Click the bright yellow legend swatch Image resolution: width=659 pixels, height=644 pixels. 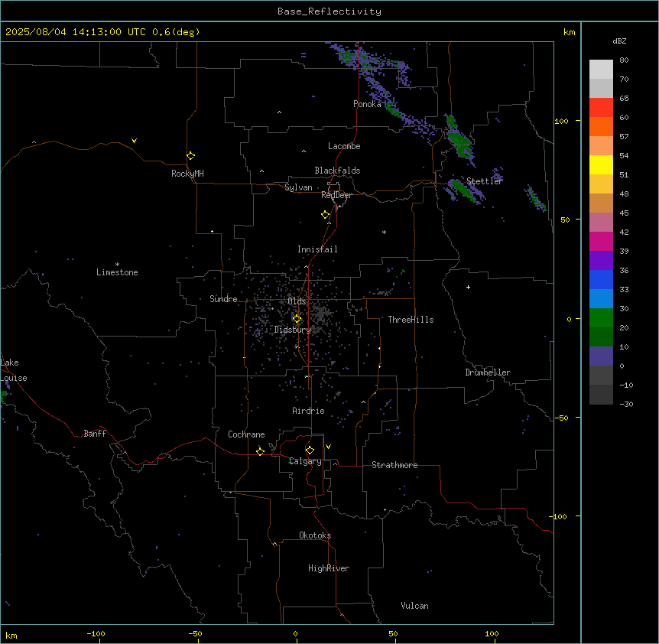click(x=601, y=164)
